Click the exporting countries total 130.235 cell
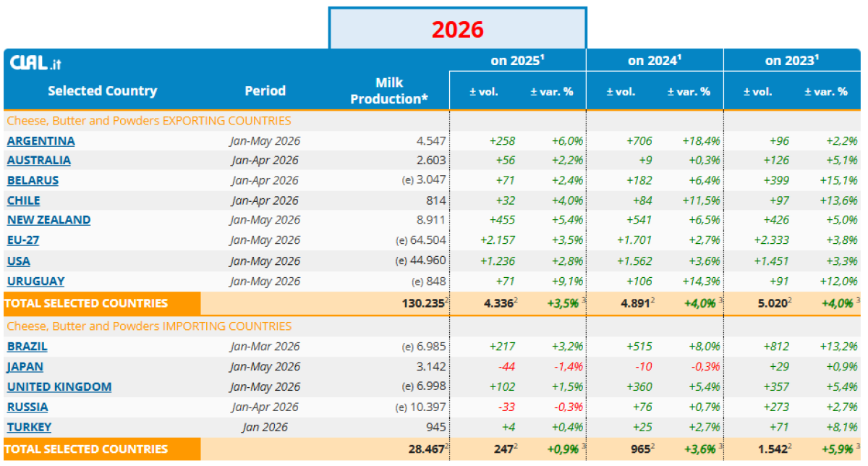The width and height of the screenshot is (868, 466). pos(424,303)
